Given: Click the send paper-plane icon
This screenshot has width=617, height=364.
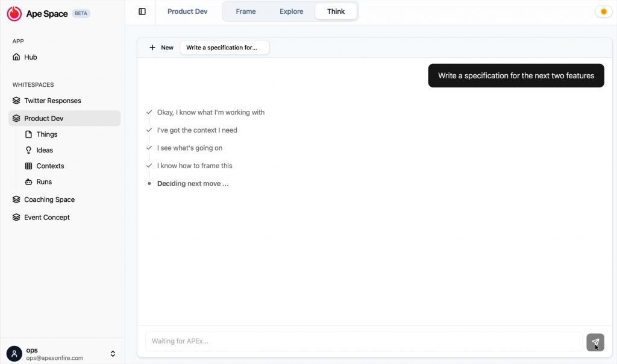Looking at the screenshot, I should point(595,342).
